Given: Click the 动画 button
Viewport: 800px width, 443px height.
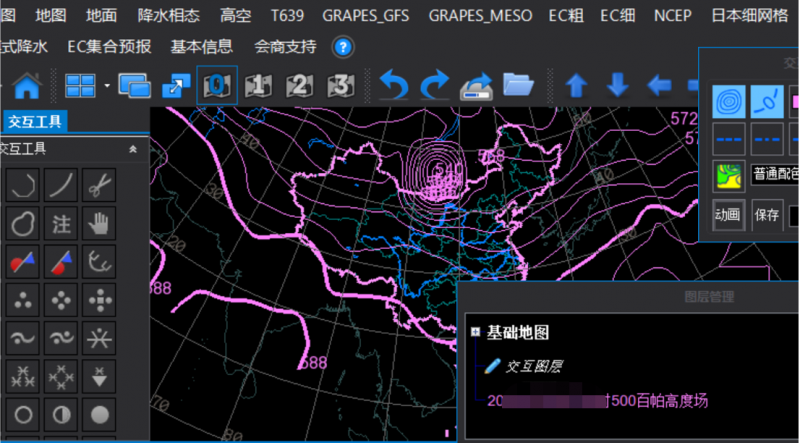Looking at the screenshot, I should [x=727, y=213].
